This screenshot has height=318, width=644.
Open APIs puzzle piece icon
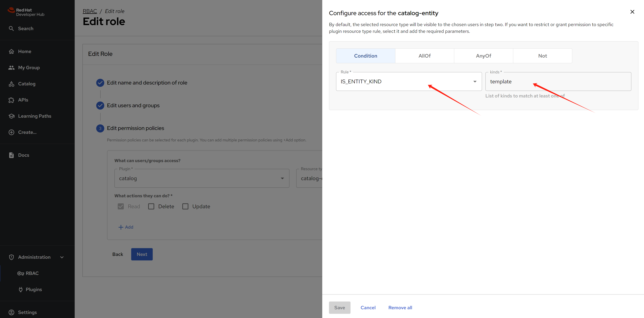11,100
